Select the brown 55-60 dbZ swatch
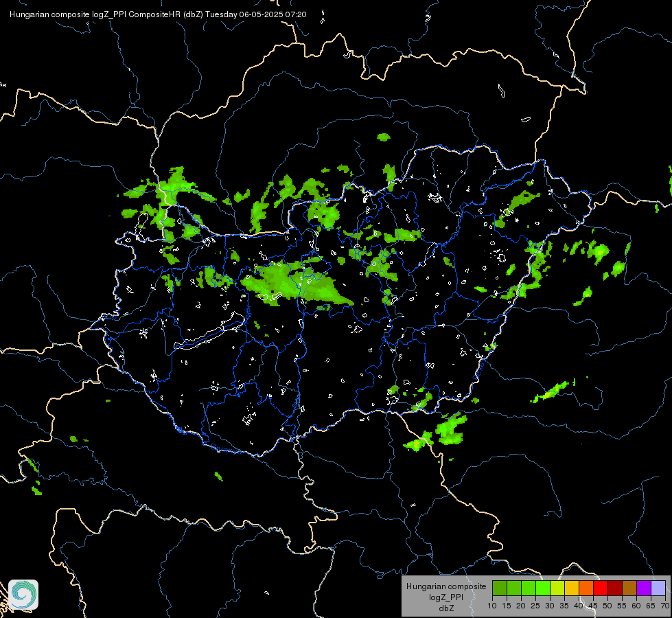672x618 pixels. tap(629, 588)
